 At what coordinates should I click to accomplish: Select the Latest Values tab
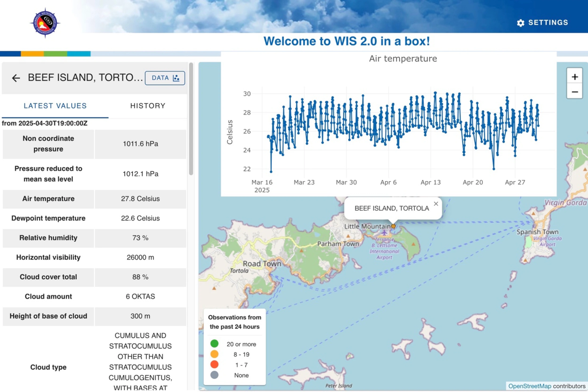(55, 106)
